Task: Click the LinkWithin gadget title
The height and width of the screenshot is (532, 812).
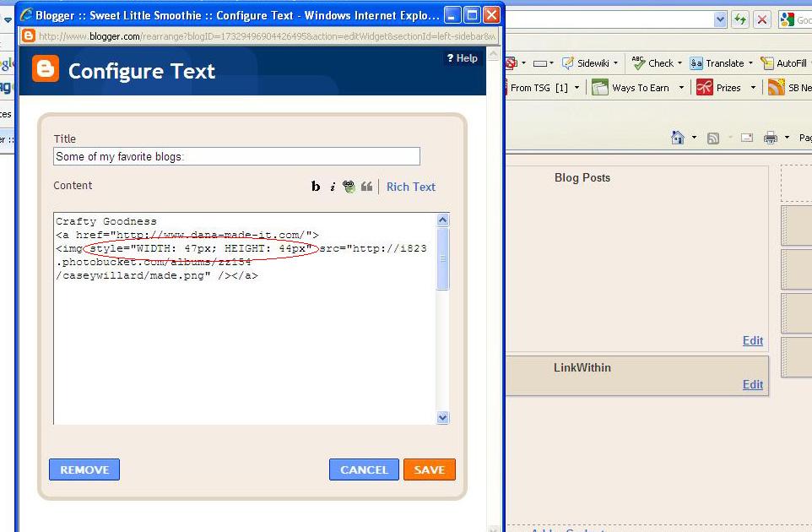Action: 582,367
